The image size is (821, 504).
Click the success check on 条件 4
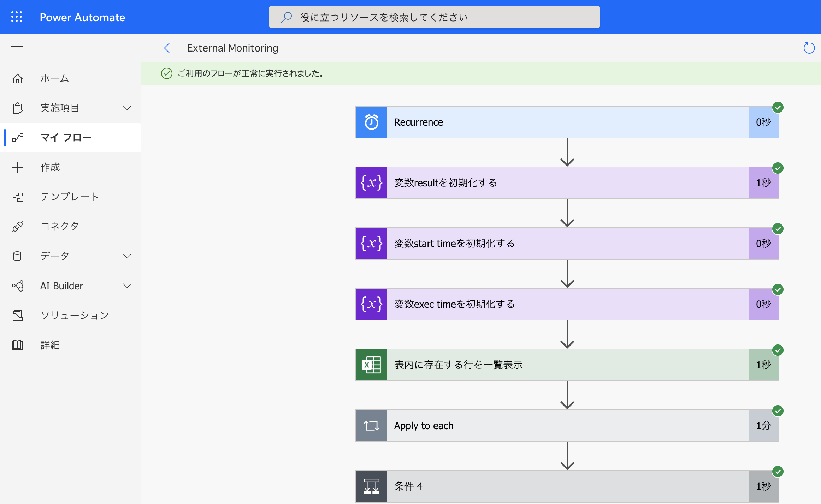(x=778, y=472)
